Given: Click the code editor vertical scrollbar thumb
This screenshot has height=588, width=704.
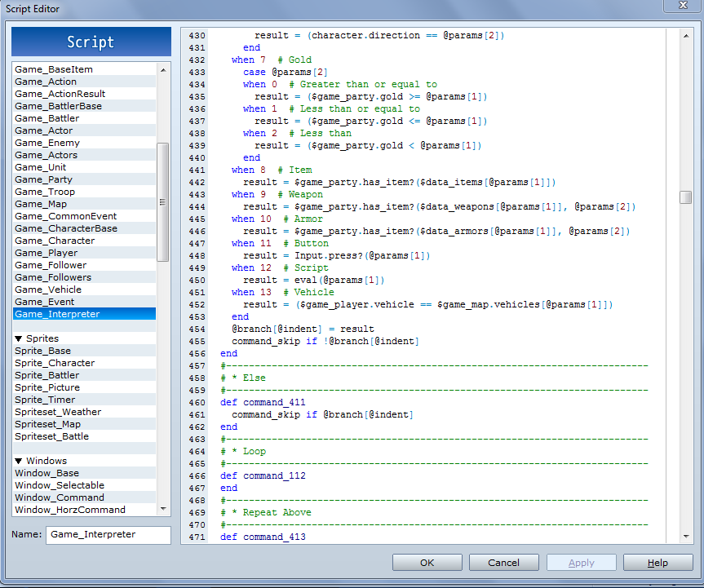Looking at the screenshot, I should 685,197.
